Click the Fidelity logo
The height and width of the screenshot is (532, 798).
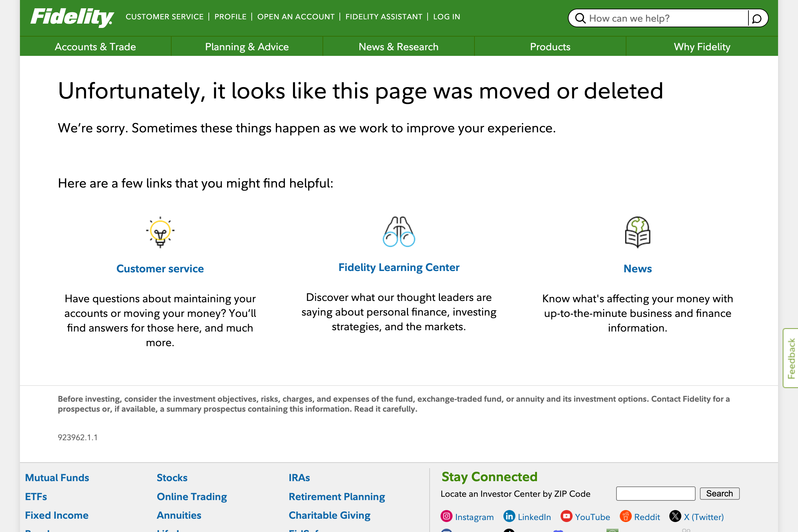tap(71, 16)
